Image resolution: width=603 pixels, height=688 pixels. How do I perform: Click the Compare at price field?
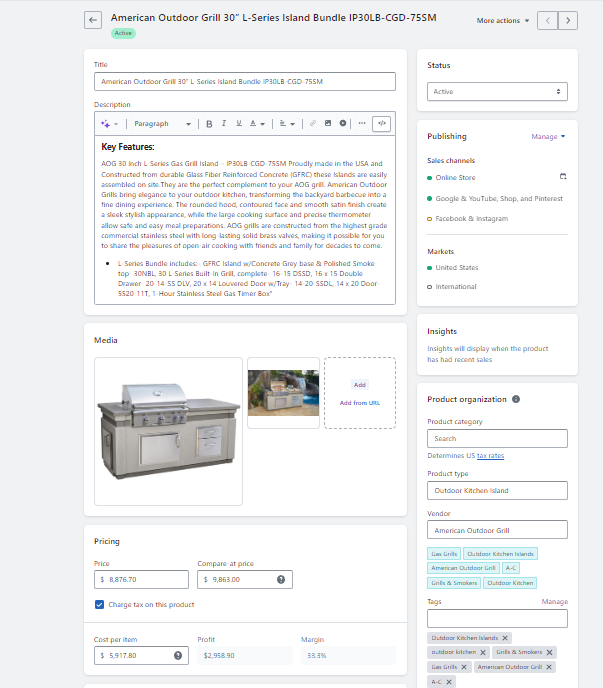pyautogui.click(x=245, y=580)
